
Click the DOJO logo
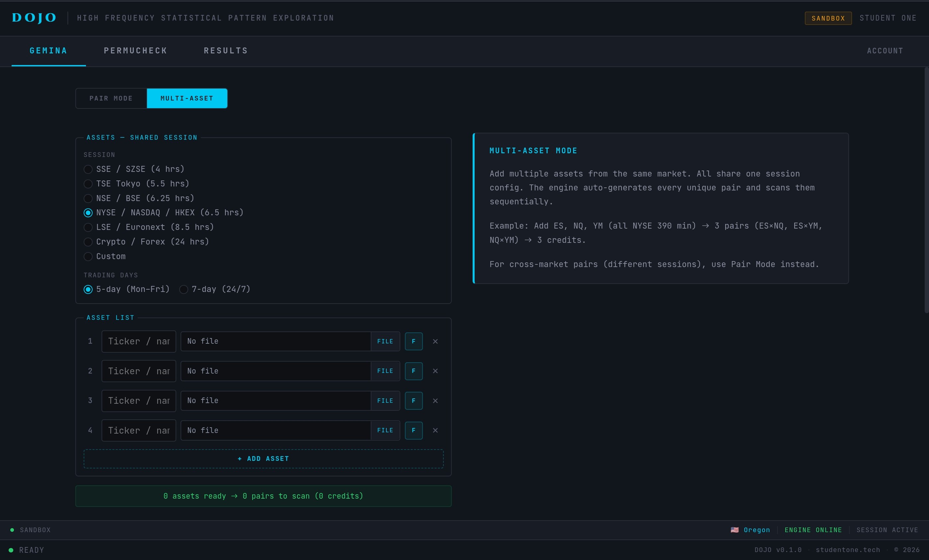click(x=34, y=18)
